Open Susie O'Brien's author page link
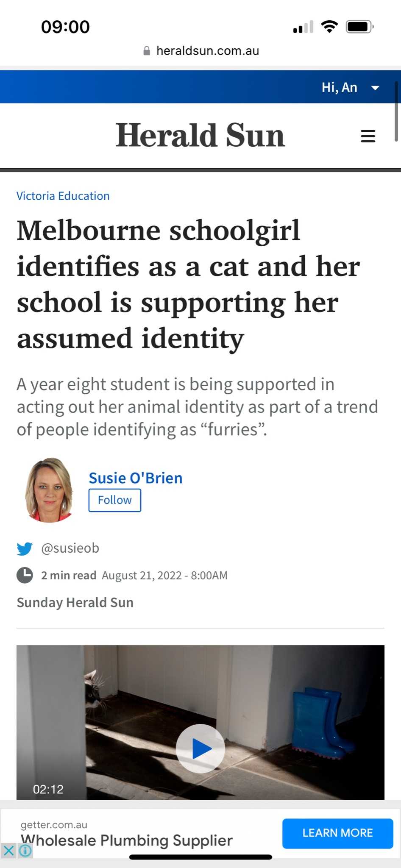The width and height of the screenshot is (401, 868). [135, 478]
